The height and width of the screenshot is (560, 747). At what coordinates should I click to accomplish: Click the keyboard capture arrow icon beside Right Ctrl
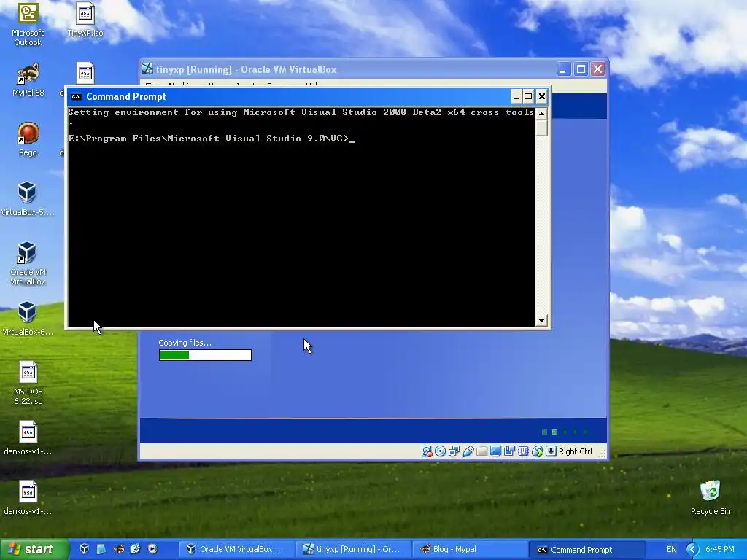[551, 451]
